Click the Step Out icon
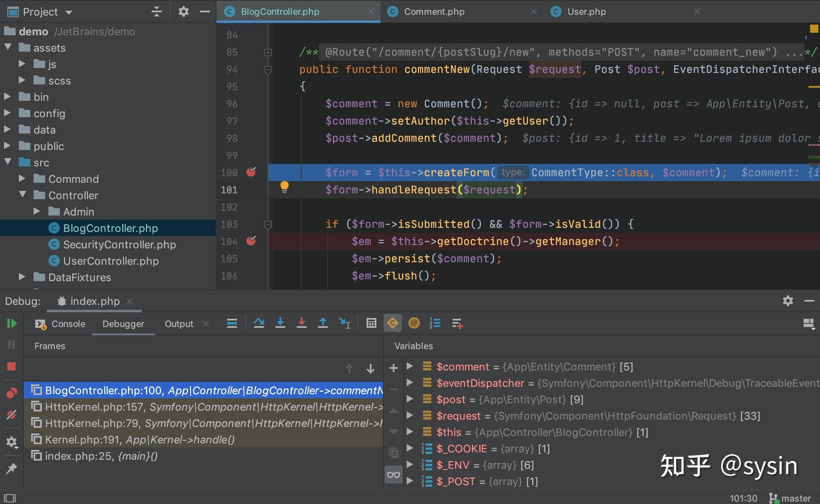The width and height of the screenshot is (820, 504). point(323,323)
